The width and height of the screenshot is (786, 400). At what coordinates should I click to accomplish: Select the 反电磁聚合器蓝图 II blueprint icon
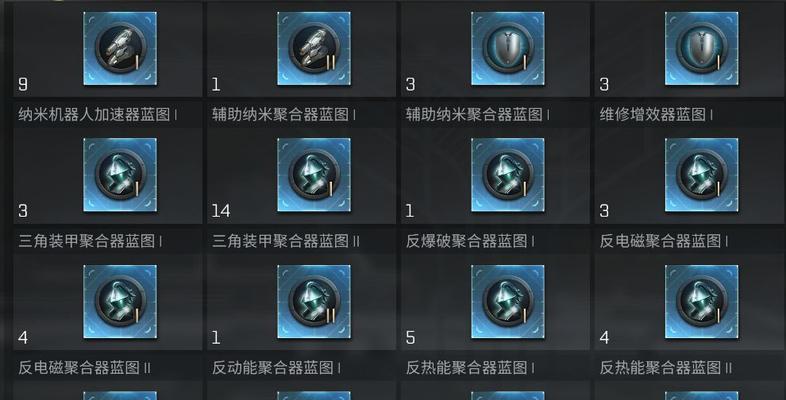[120, 302]
